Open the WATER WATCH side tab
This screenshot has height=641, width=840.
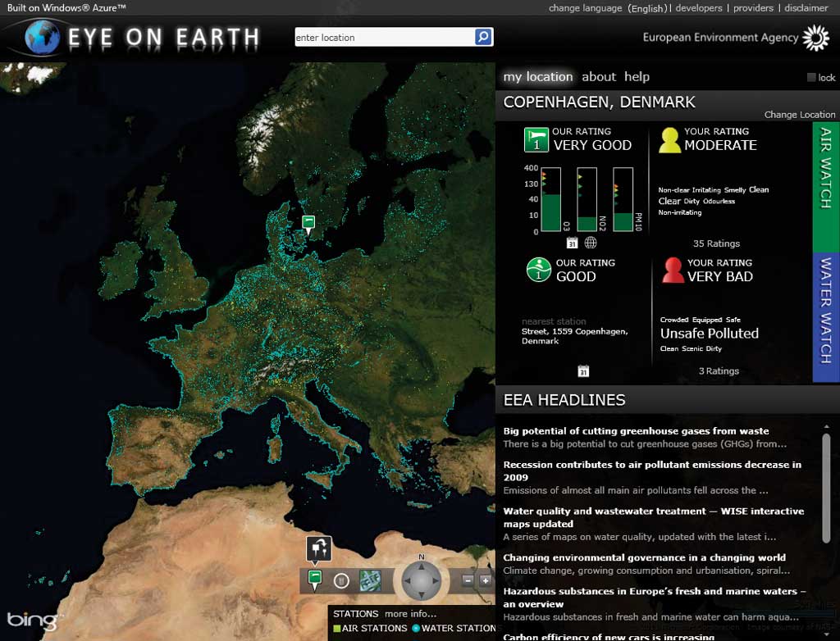[x=825, y=317]
